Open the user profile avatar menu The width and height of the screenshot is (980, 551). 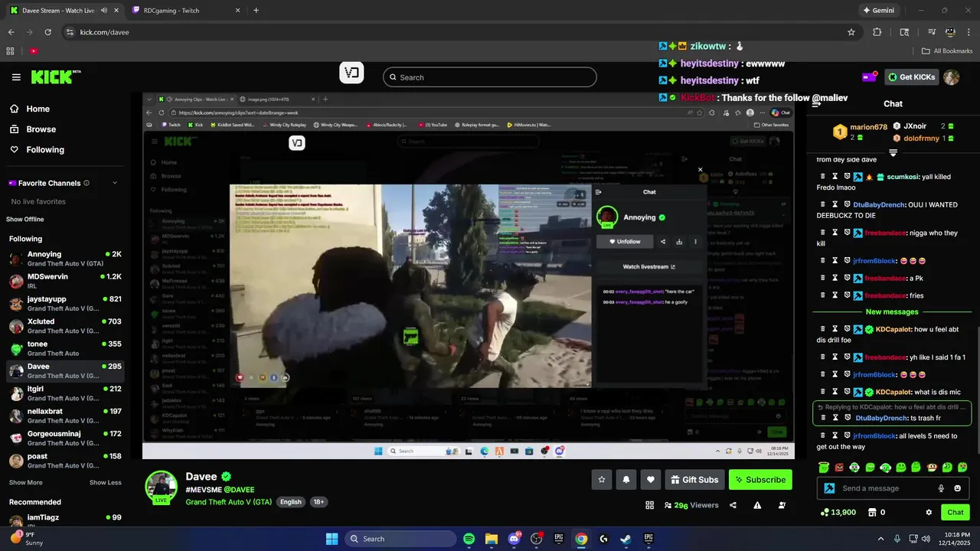tap(952, 77)
